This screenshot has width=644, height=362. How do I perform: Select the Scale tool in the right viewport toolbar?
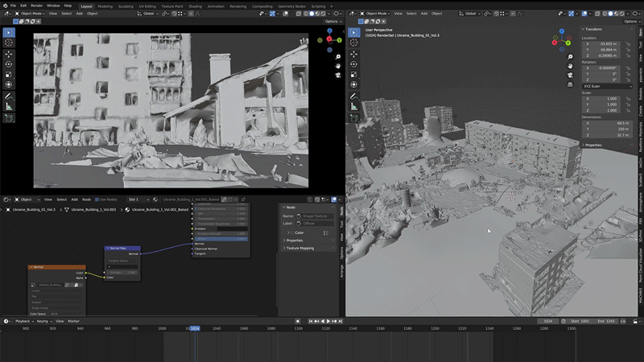(354, 75)
